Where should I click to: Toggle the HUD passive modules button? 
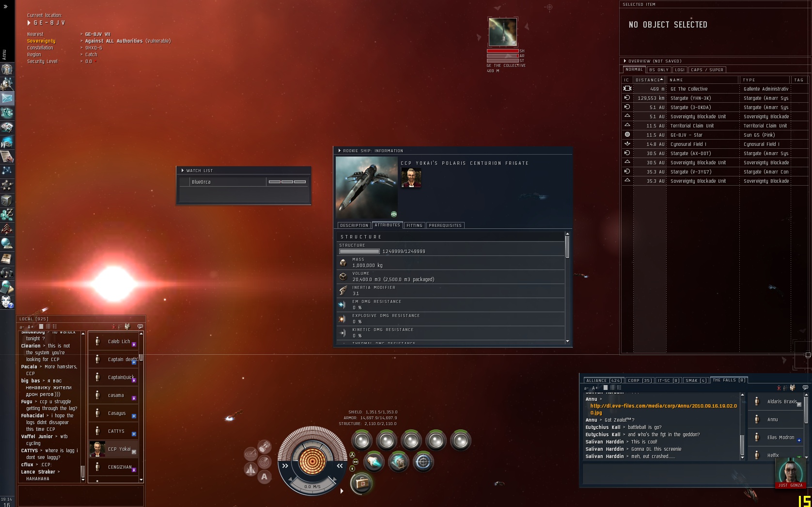click(x=352, y=455)
